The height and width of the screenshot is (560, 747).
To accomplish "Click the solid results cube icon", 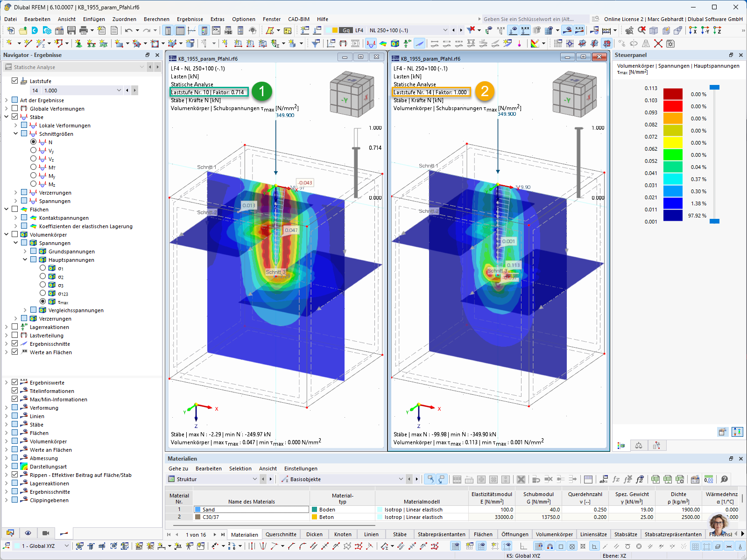I will (395, 43).
